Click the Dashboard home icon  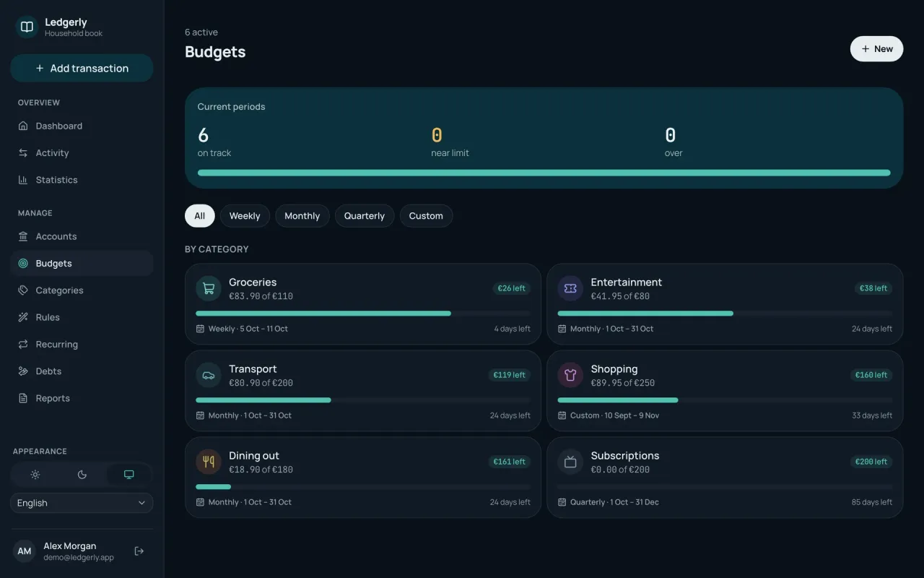click(23, 126)
